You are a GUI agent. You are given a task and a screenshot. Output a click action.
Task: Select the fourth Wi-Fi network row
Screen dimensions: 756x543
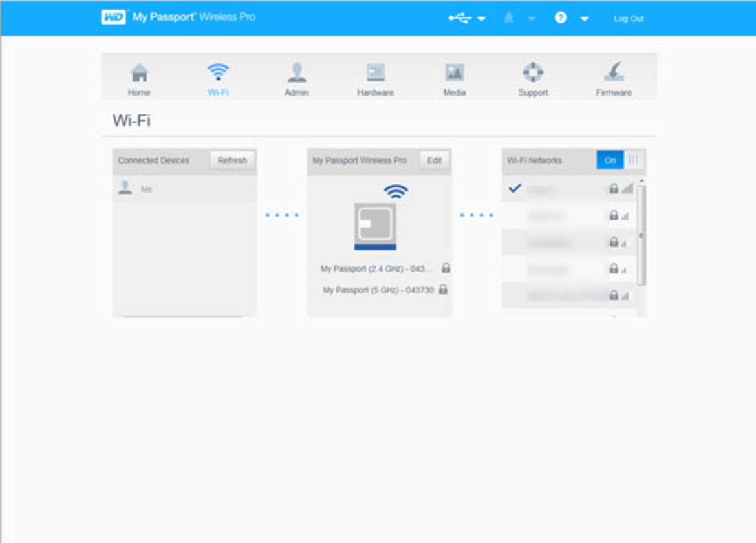tap(569, 269)
